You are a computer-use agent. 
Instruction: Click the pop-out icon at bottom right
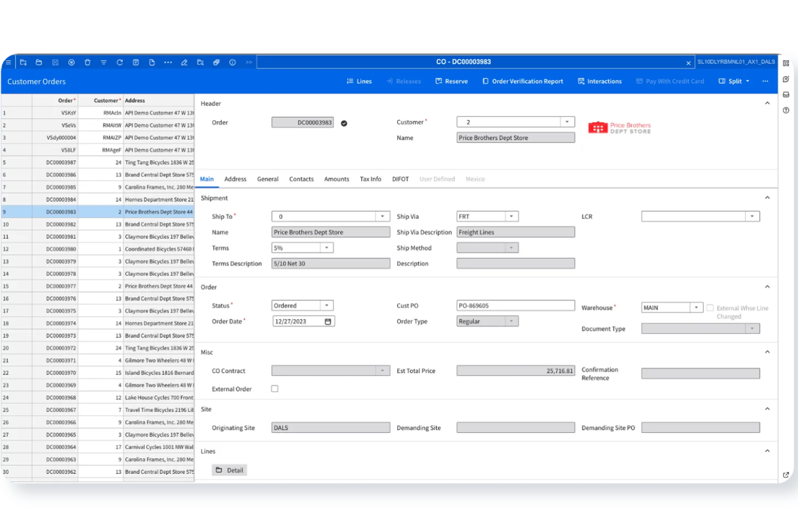click(786, 475)
